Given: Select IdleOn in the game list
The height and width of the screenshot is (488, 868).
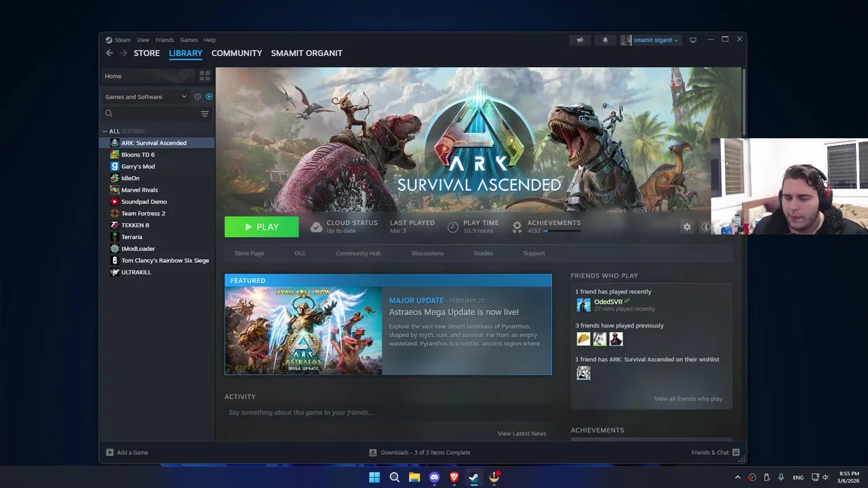Looking at the screenshot, I should (157, 178).
